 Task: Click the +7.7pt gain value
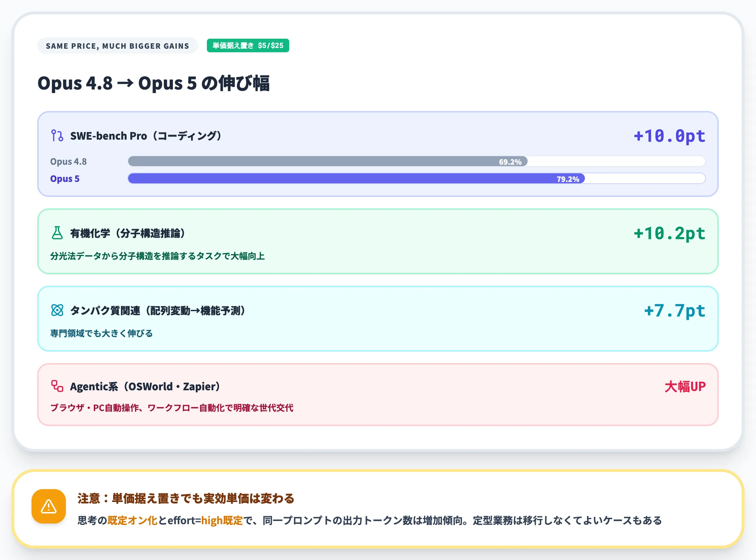(675, 311)
